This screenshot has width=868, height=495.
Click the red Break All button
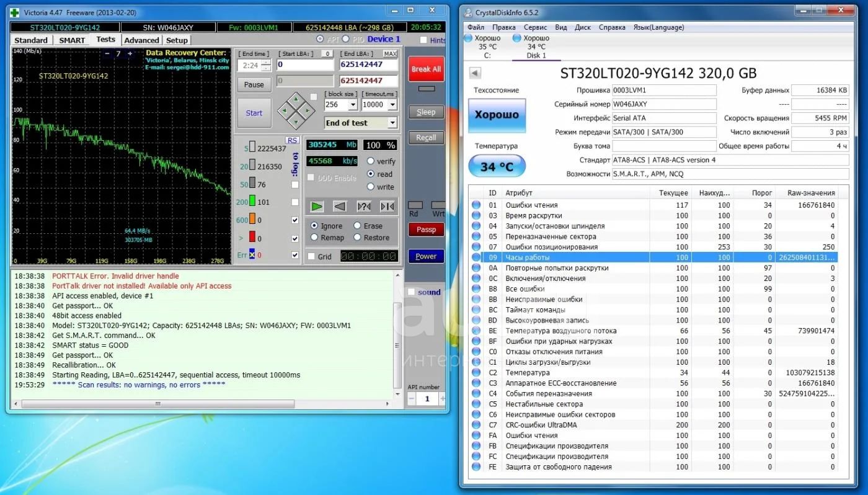click(x=426, y=69)
